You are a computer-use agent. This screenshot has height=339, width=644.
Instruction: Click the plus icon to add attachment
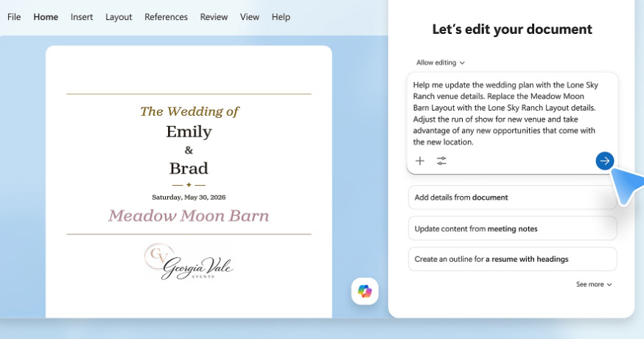[420, 161]
